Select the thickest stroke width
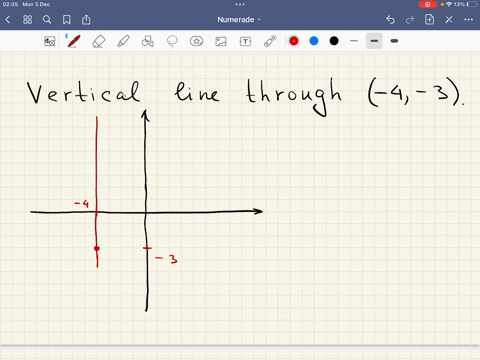Viewport: 480px width, 360px height. click(x=394, y=41)
